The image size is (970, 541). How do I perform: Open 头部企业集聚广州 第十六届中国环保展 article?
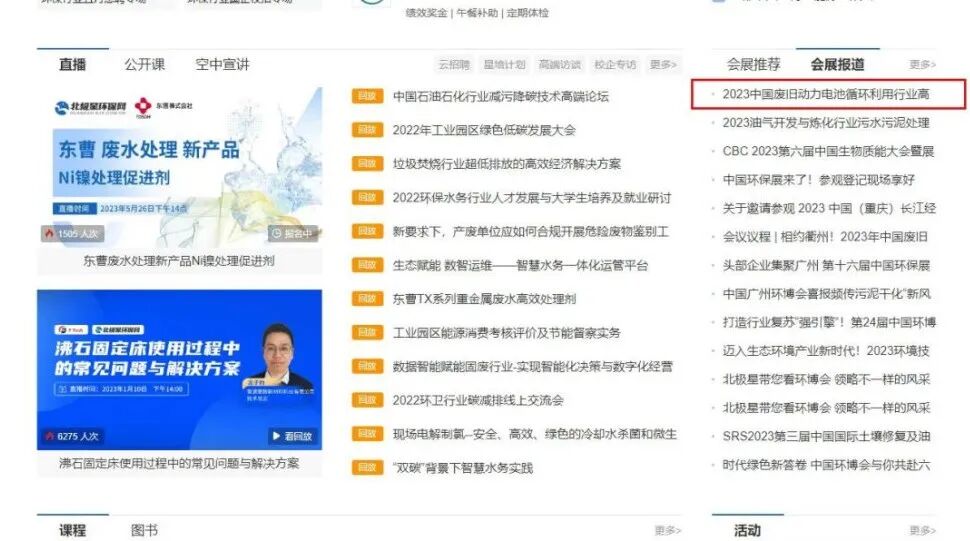(x=826, y=265)
